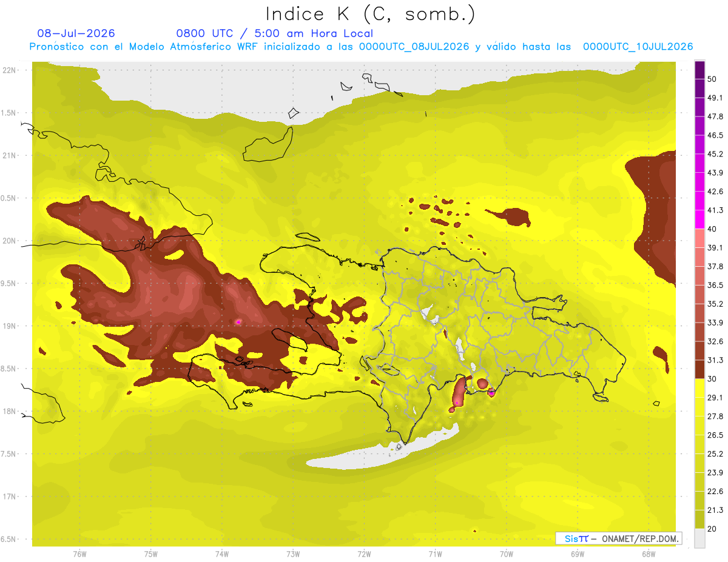728x562 pixels.
Task: Click the longitude label '76W'
Action: [x=79, y=554]
